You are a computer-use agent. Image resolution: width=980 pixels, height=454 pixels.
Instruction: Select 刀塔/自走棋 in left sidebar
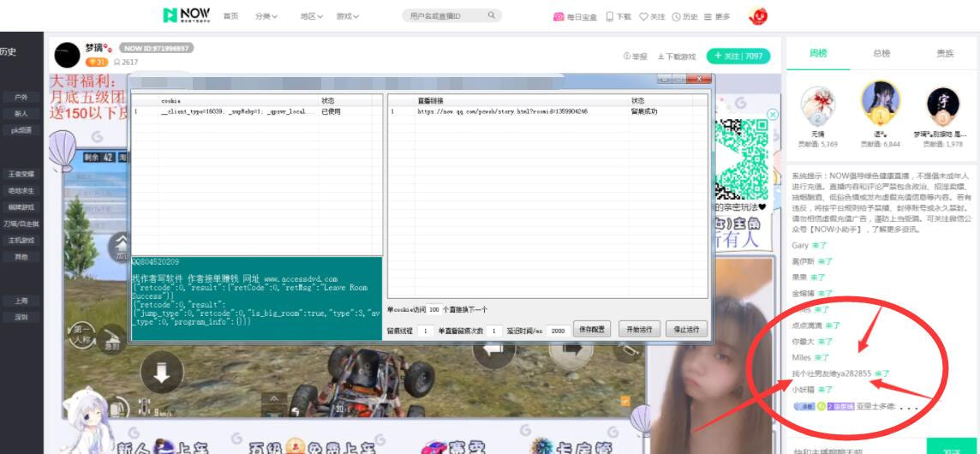pyautogui.click(x=21, y=224)
